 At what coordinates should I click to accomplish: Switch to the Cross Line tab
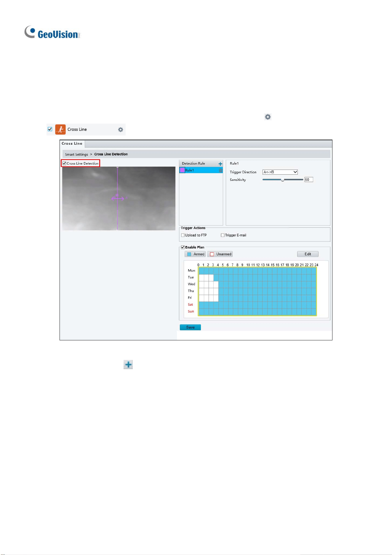pyautogui.click(x=72, y=143)
